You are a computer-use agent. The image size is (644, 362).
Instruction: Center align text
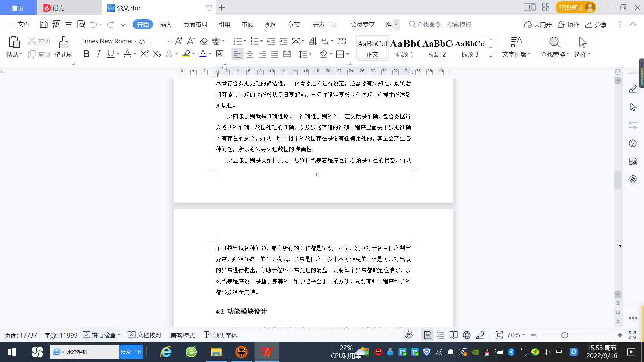[250, 54]
